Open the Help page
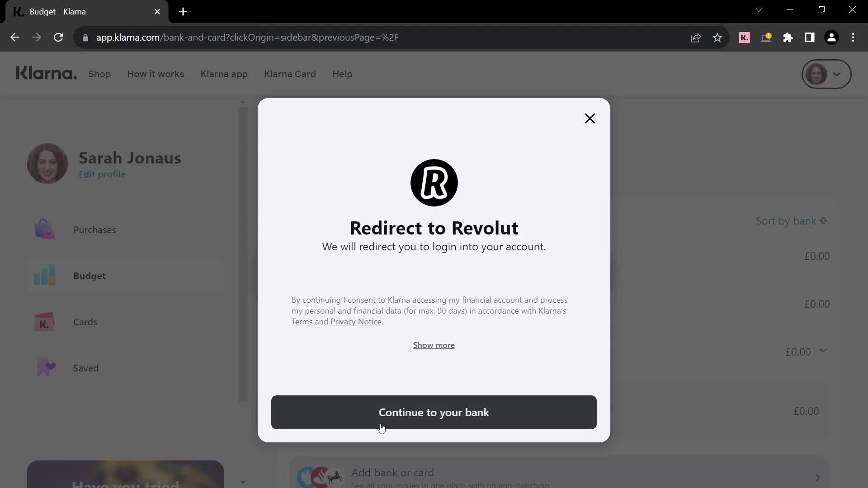Image resolution: width=868 pixels, height=488 pixels. 342,74
